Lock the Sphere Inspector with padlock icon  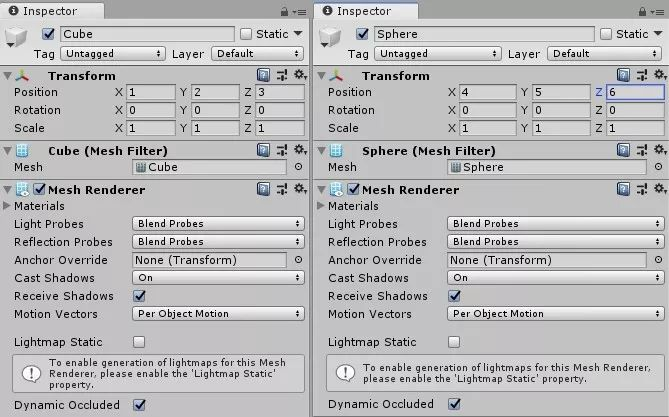click(x=642, y=12)
